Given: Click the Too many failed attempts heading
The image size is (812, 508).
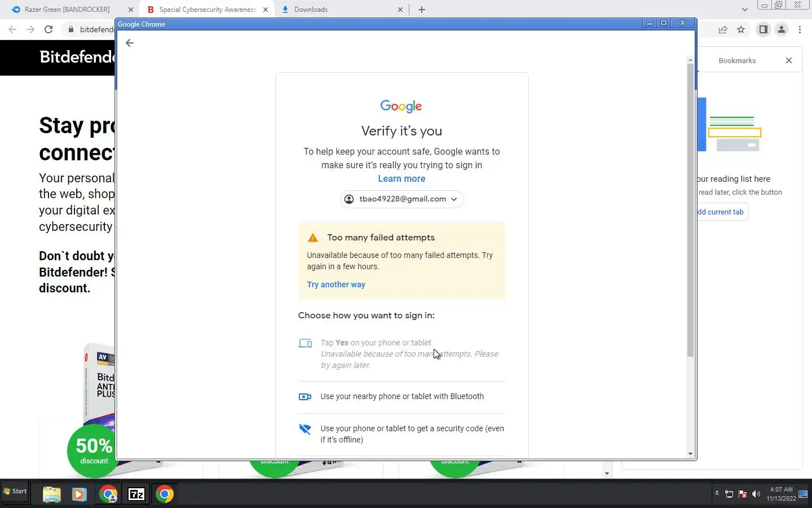Looking at the screenshot, I should tap(381, 238).
